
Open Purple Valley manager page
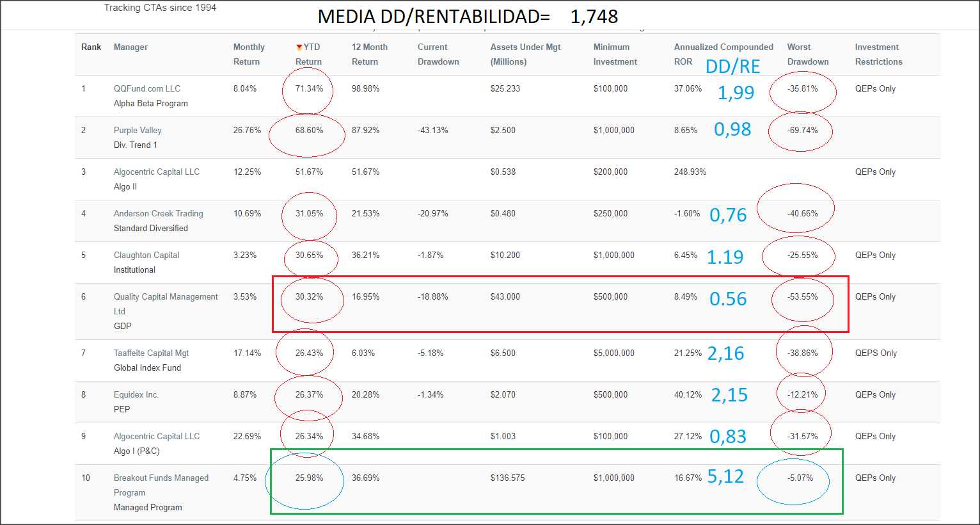point(138,131)
